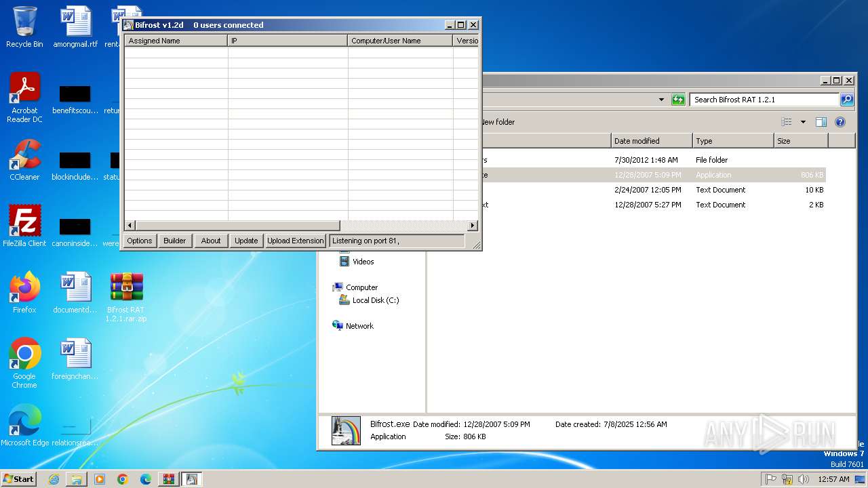Open the Start menu
868x488 pixels.
(x=18, y=479)
